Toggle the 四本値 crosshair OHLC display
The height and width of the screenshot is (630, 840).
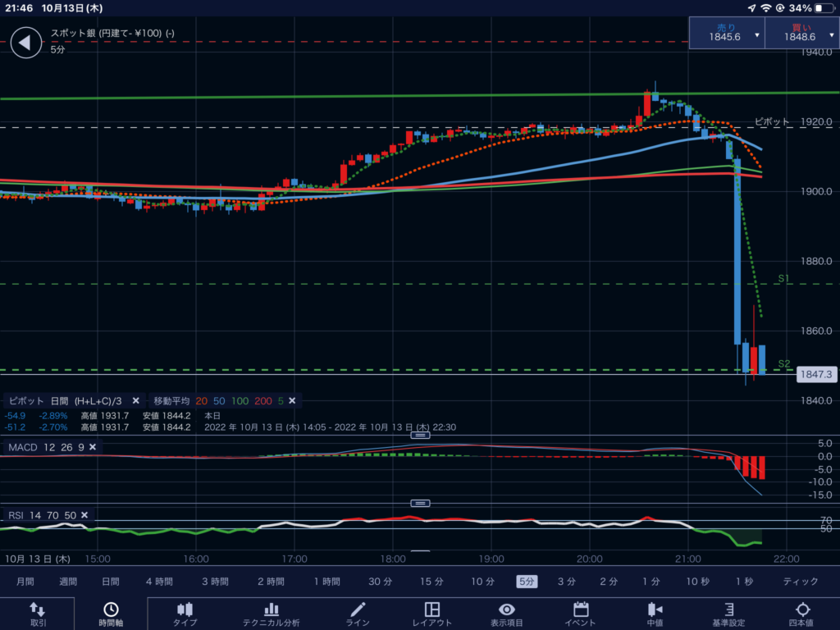pos(802,609)
